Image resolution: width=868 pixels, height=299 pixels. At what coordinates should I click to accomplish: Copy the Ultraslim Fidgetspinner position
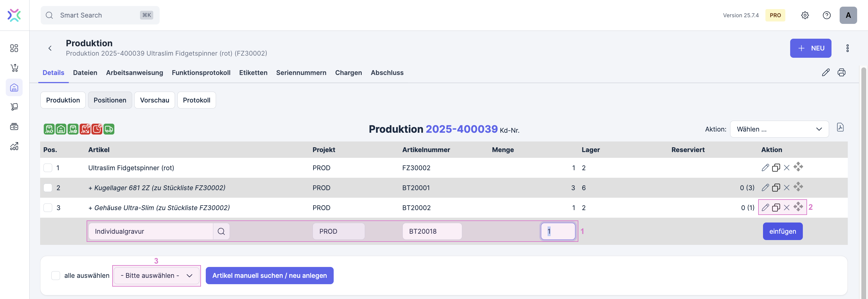pos(776,168)
